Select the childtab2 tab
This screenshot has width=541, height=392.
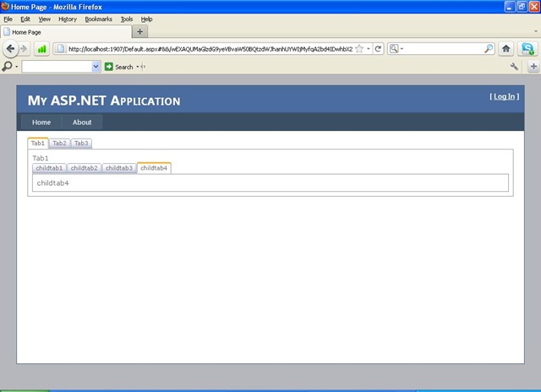85,168
